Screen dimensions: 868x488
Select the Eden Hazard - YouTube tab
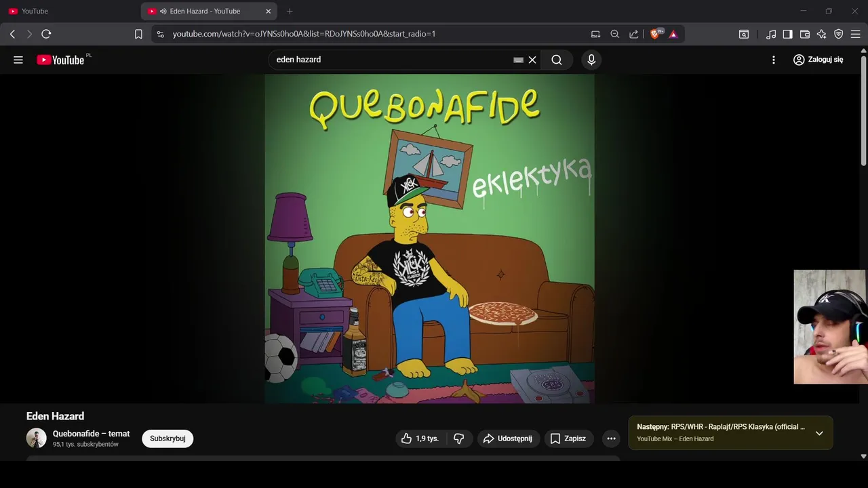[209, 12]
